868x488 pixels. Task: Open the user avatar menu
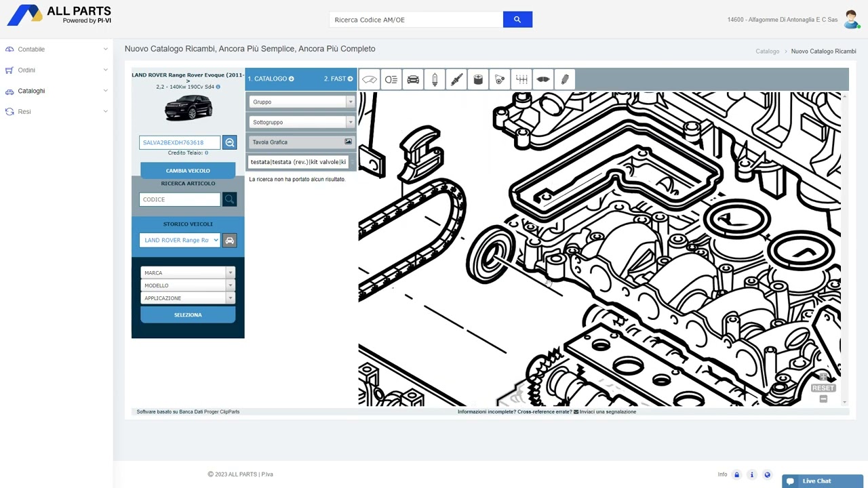[852, 20]
